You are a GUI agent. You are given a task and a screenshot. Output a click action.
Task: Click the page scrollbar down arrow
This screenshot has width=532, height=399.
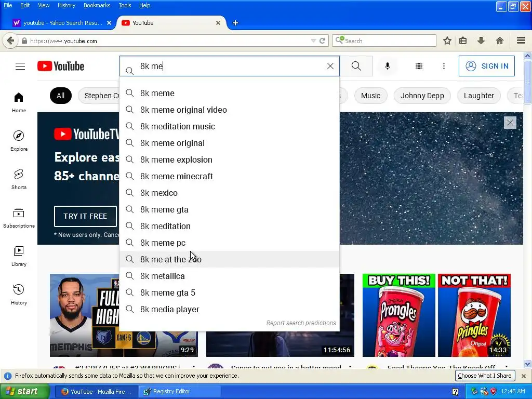click(528, 364)
